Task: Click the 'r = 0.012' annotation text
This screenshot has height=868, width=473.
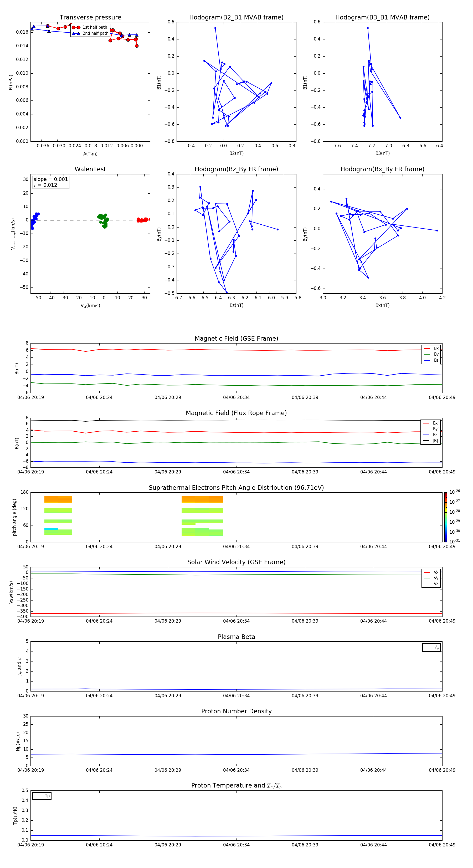Action: [45, 185]
